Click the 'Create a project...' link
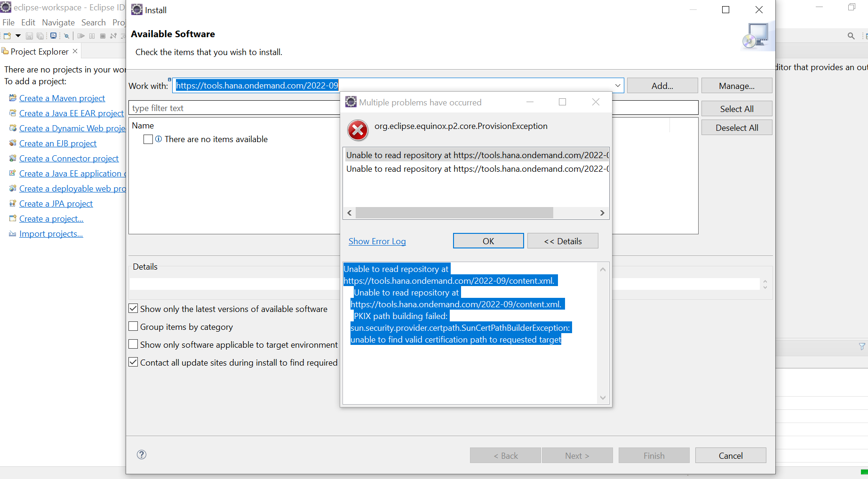The height and width of the screenshot is (479, 868). (51, 218)
